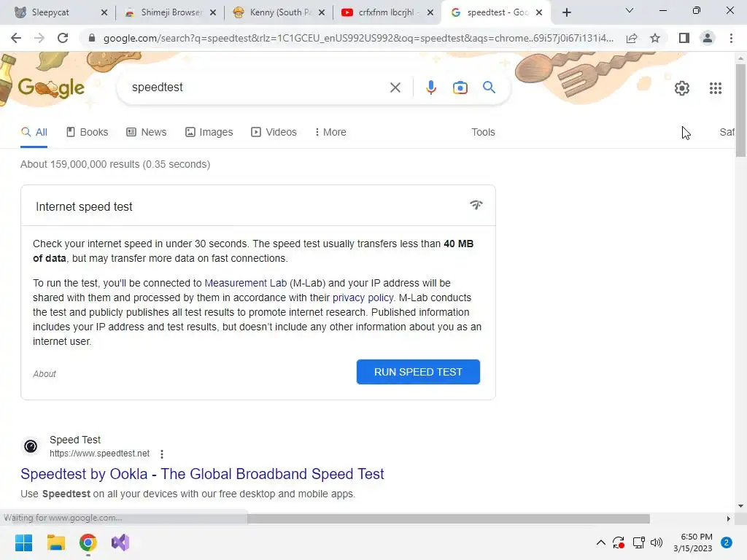Open the privacy policy link

coord(363,297)
